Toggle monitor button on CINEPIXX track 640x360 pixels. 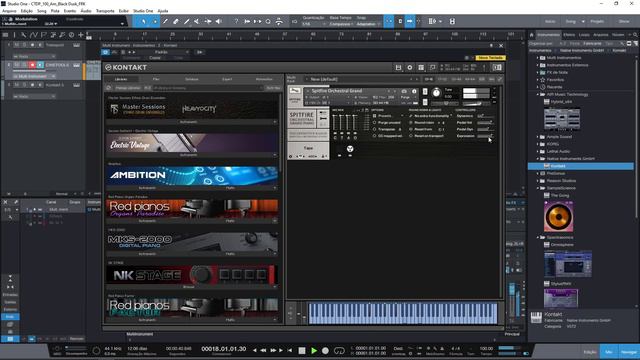(40, 65)
